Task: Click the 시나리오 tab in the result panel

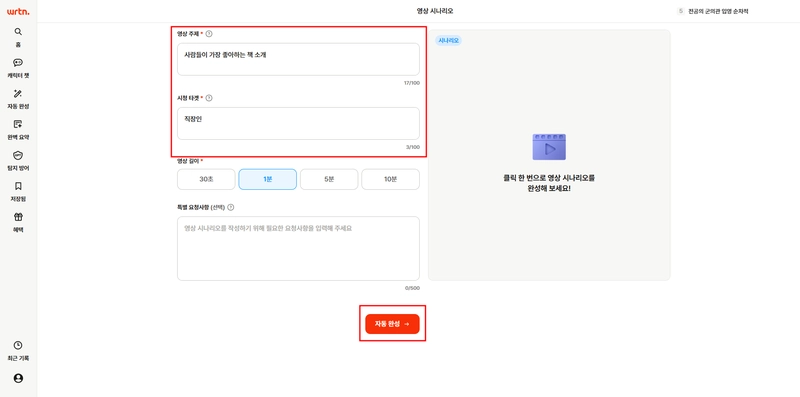Action: [448, 40]
